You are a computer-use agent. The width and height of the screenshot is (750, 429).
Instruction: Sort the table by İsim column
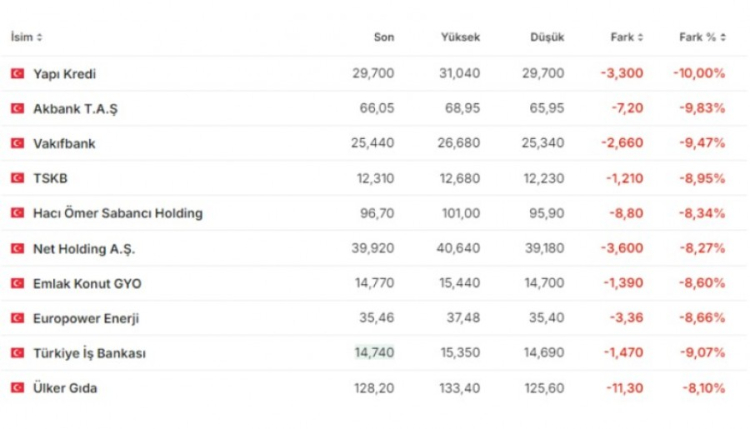27,38
